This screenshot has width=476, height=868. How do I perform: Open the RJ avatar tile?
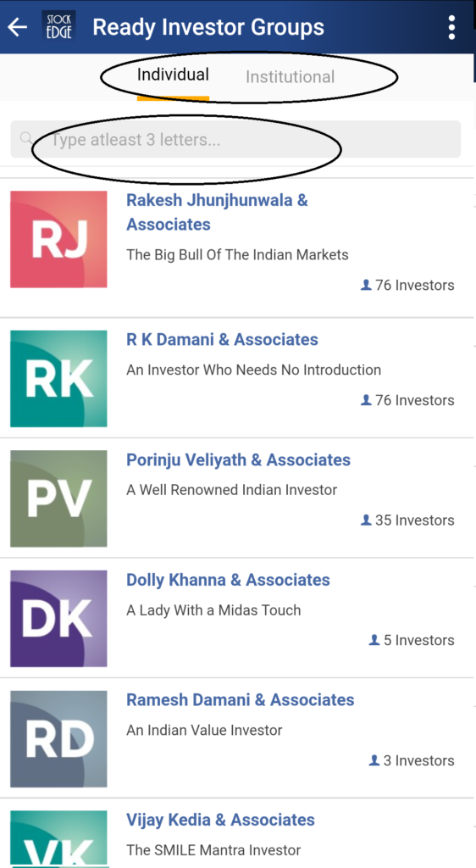click(58, 239)
